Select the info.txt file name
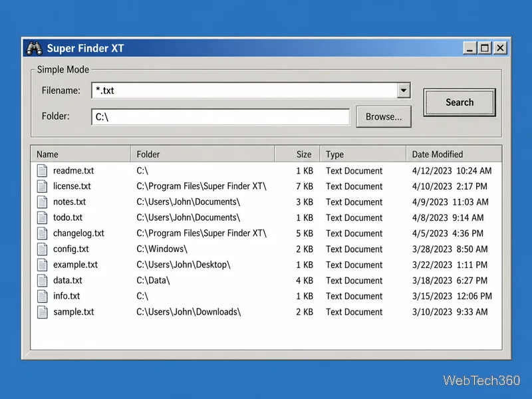 66,296
